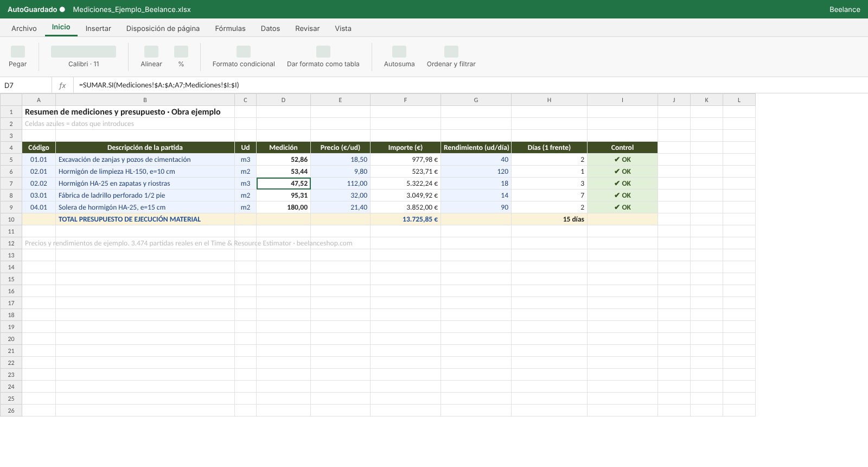Click the Pegar button in the ribbon
Viewport: 868px width, 467px height.
coord(17,57)
